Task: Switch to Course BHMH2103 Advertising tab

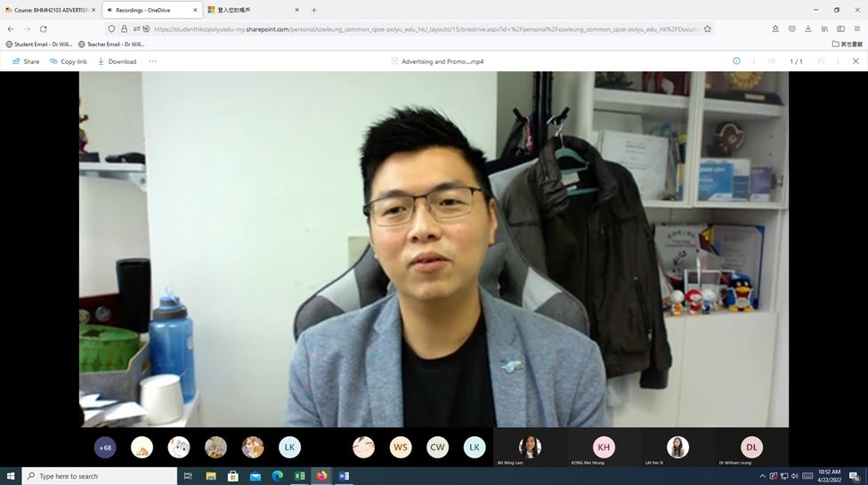Action: click(50, 10)
